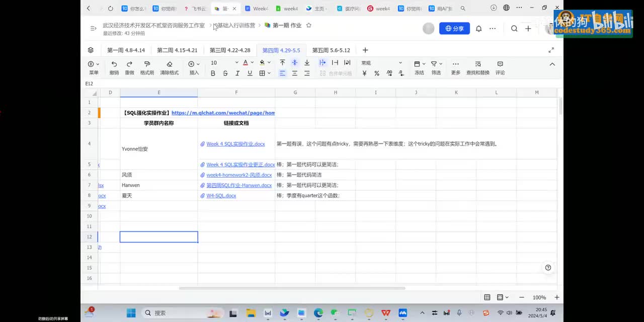This screenshot has width=644, height=322.
Task: Switch to sheet tab 第一周 4.8-4.14
Action: pyautogui.click(x=126, y=50)
